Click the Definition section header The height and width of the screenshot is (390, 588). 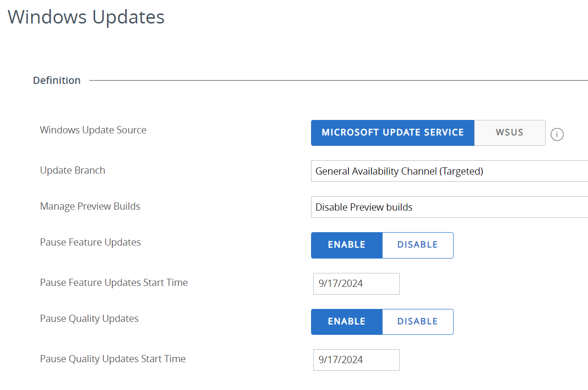coord(57,81)
